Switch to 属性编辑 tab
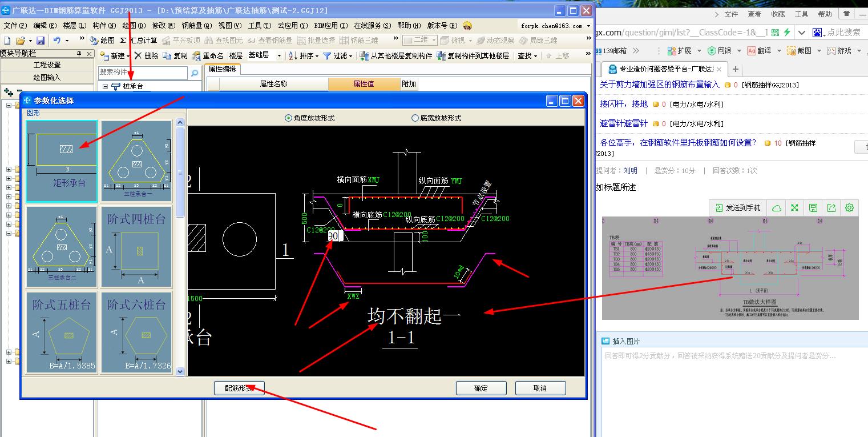868x437 pixels. [222, 69]
